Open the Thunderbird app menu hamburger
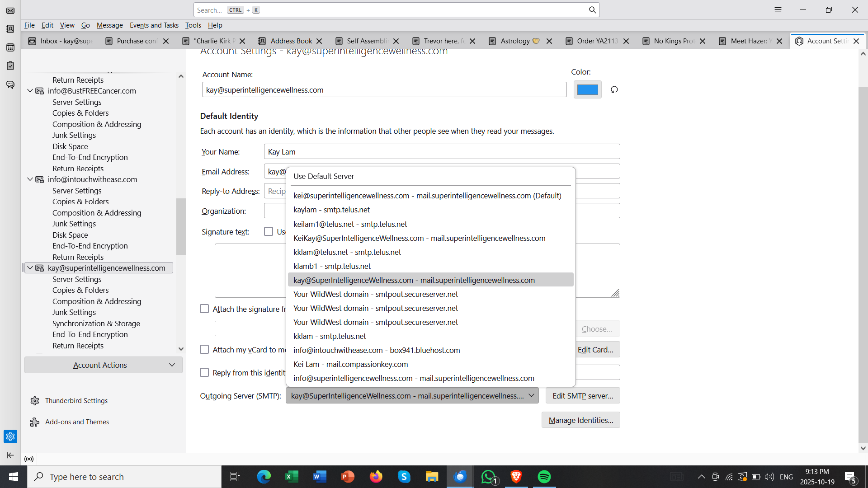Screen dimensions: 868x488 778,9
